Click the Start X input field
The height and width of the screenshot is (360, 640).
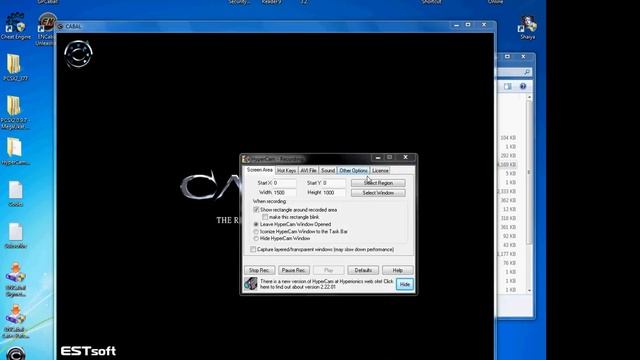click(284, 183)
